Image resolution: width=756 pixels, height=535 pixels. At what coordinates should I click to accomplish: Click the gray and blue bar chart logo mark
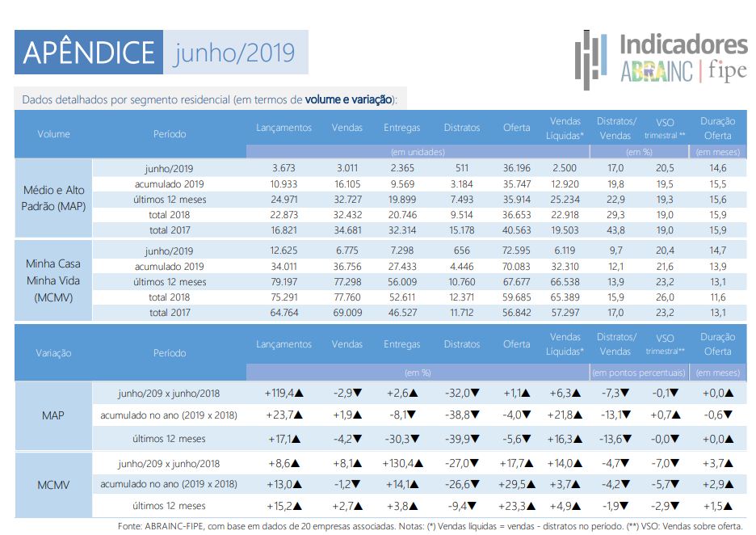590,60
